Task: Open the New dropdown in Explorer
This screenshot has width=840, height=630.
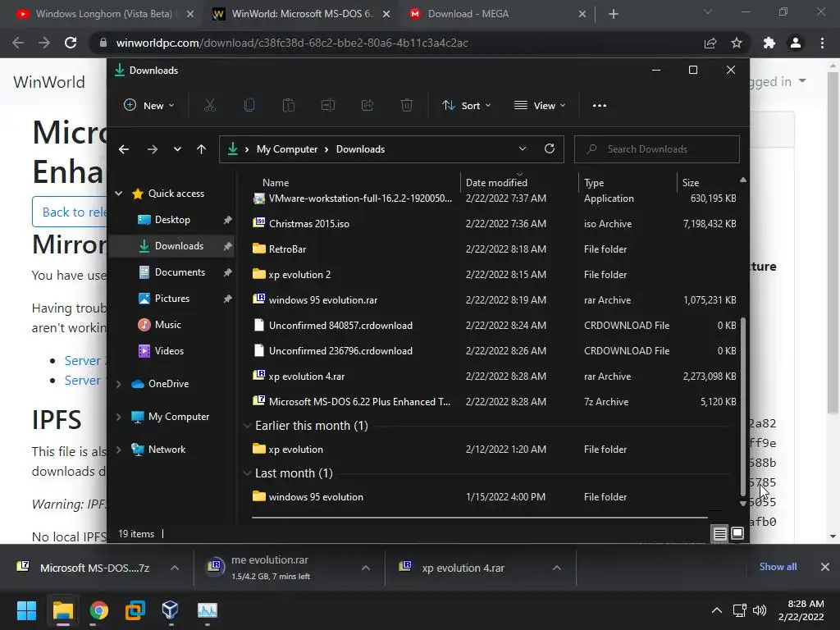Action: (x=149, y=106)
